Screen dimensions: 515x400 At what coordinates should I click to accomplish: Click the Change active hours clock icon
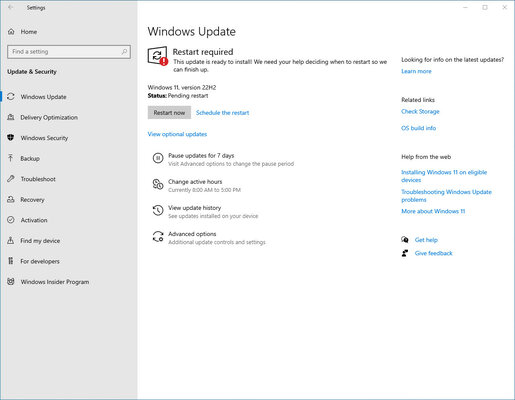click(x=158, y=184)
